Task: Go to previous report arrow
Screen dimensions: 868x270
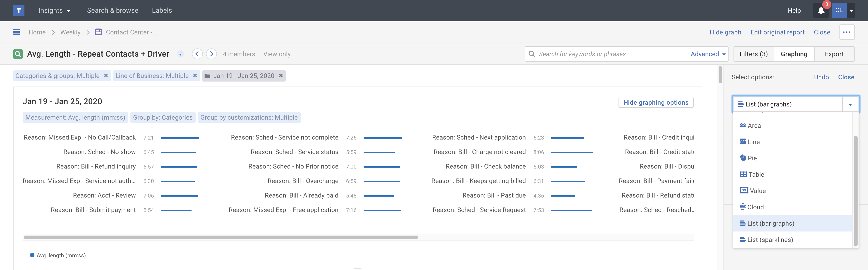Action: [197, 54]
